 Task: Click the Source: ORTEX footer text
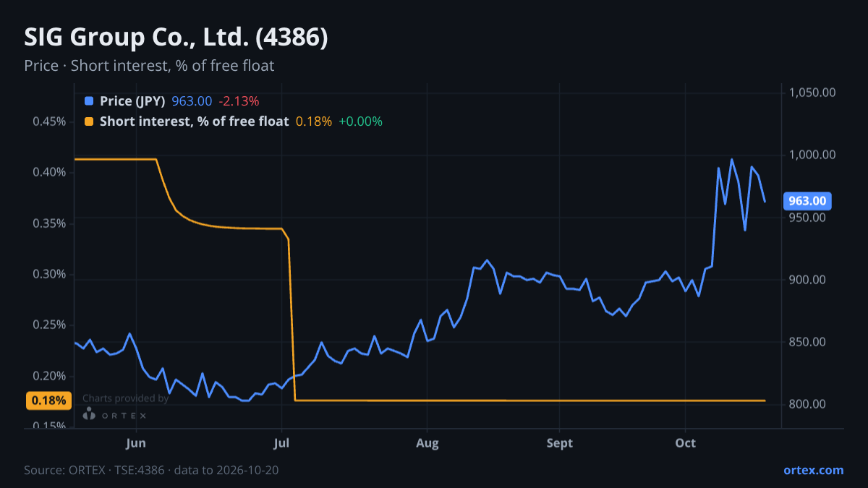click(151, 470)
